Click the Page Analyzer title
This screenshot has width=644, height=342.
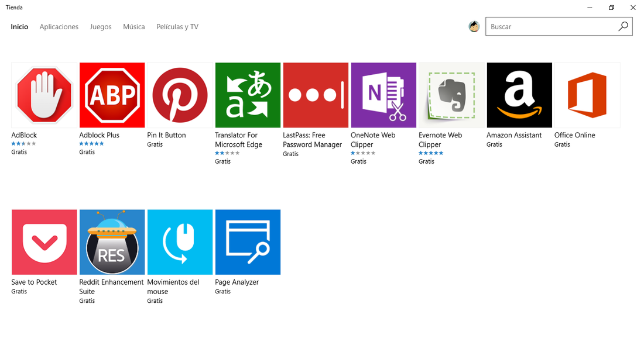point(237,282)
